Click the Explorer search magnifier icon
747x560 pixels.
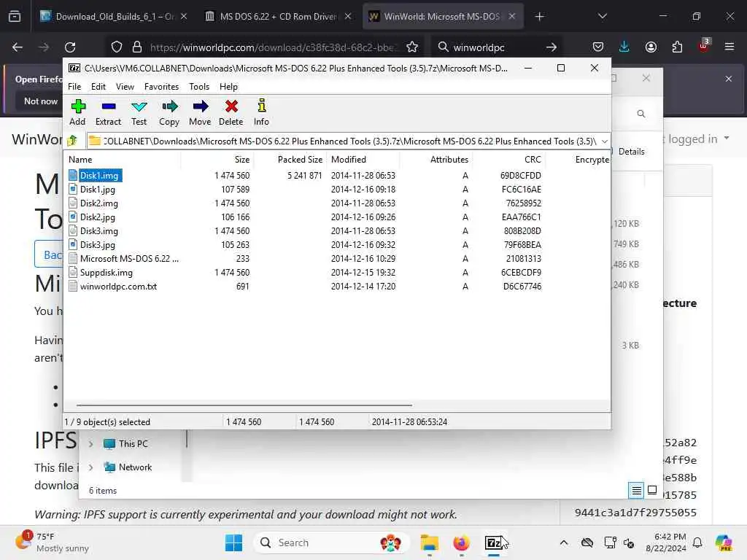[641, 113]
